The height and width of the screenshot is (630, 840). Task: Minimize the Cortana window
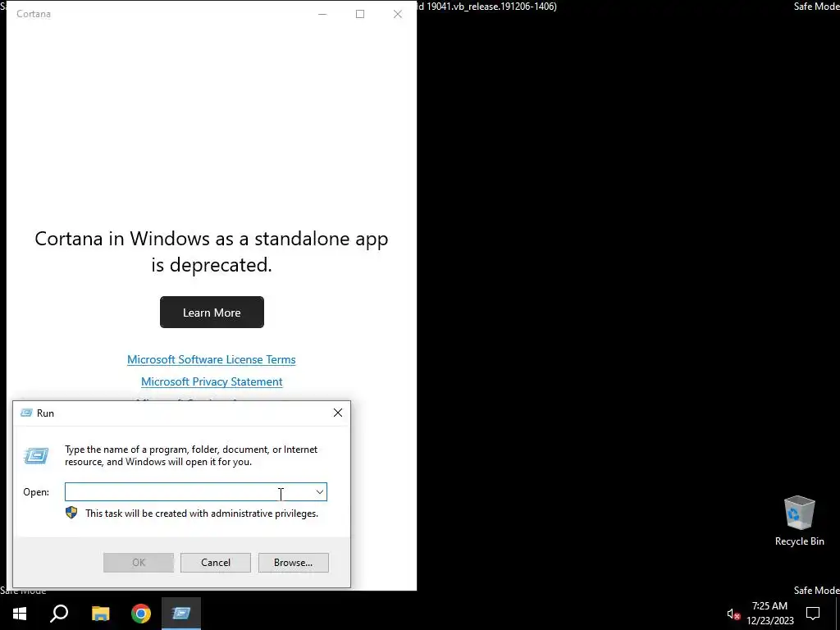pyautogui.click(x=322, y=14)
